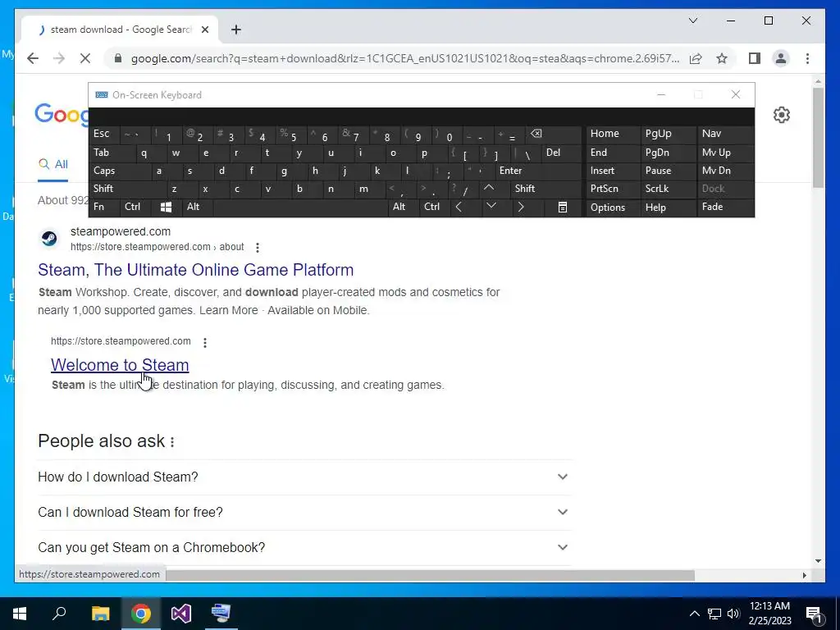Open Welcome to Steam link
Image resolution: width=840 pixels, height=630 pixels.
pyautogui.click(x=120, y=365)
